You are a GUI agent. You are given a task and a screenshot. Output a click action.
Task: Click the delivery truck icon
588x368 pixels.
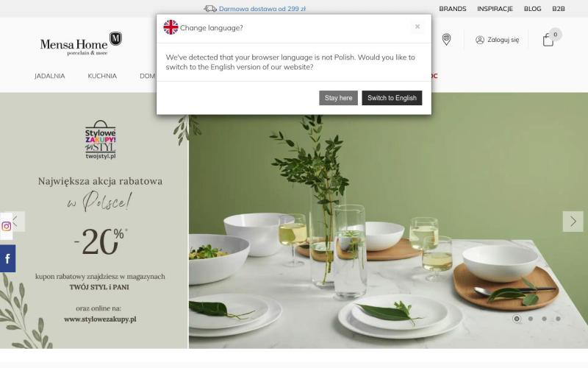[x=210, y=9]
